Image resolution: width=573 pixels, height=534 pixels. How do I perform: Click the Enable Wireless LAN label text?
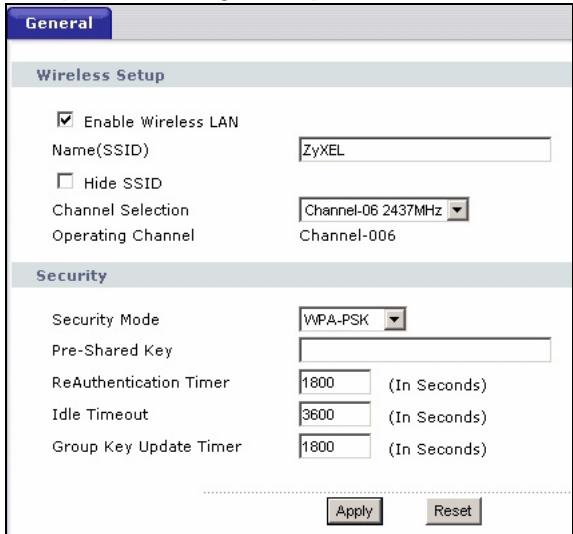point(161,122)
